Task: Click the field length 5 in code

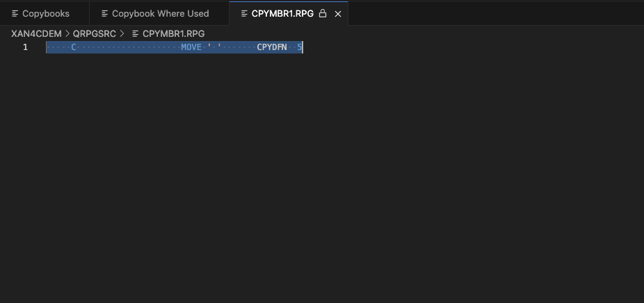Action: [x=299, y=47]
